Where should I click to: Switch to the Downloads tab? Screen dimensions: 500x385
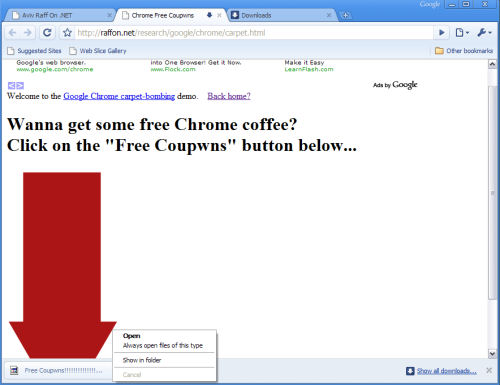[282, 15]
